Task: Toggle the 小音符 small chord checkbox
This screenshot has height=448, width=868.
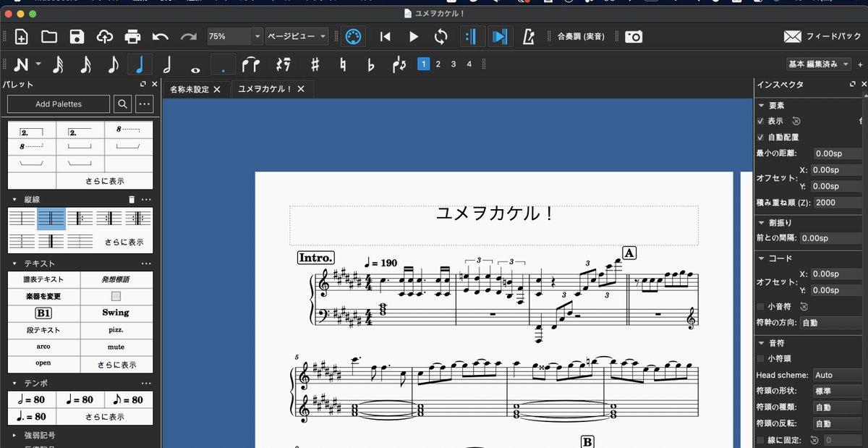Action: tap(760, 306)
